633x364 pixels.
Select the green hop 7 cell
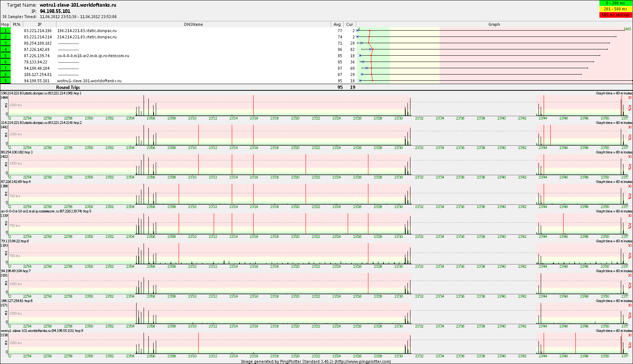point(6,68)
